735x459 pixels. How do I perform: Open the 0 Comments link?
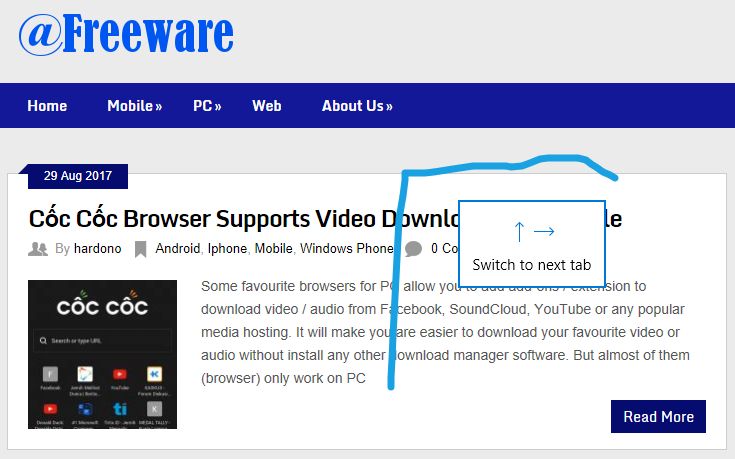[444, 249]
